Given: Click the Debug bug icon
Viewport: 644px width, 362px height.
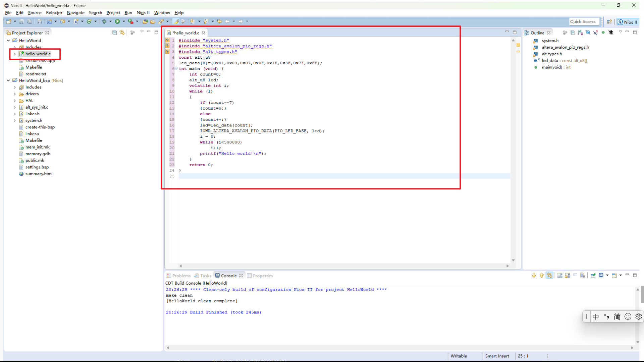Looking at the screenshot, I should coord(104,21).
